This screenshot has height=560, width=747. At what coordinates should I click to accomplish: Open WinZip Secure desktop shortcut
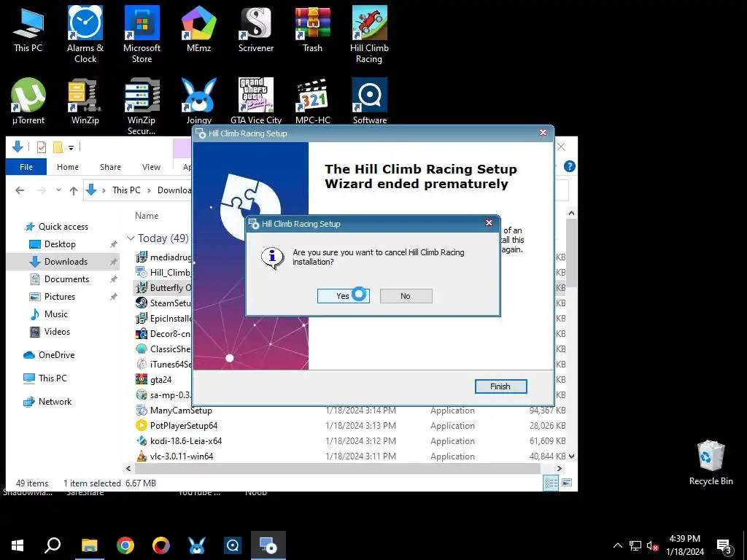point(142,106)
